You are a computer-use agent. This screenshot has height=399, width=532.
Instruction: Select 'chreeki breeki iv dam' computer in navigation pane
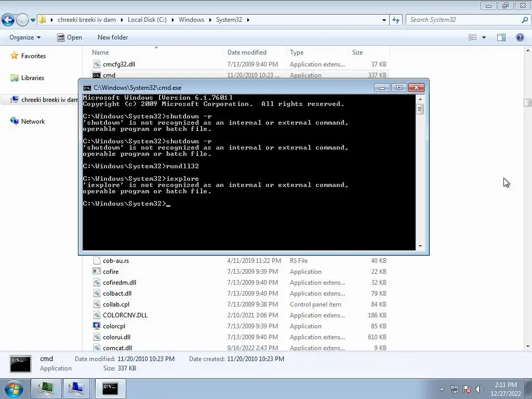click(46, 99)
